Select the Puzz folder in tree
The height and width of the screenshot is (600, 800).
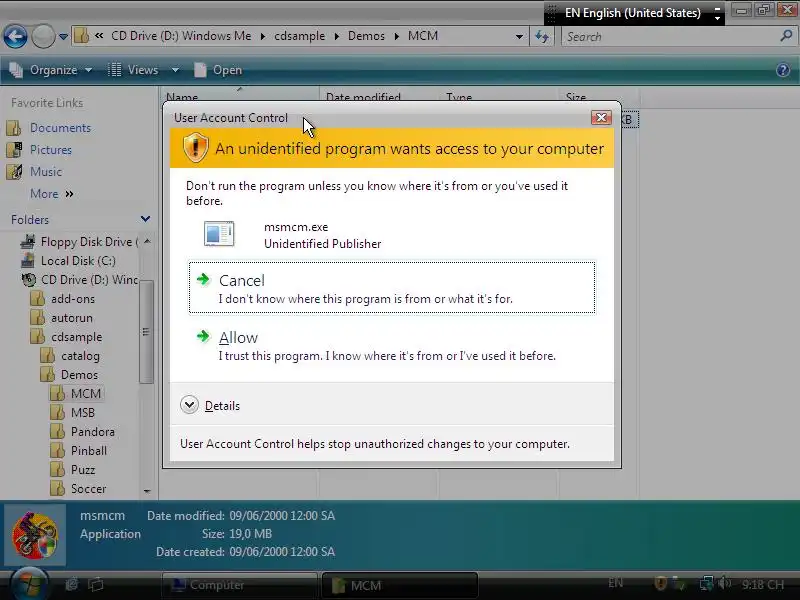[x=83, y=469]
